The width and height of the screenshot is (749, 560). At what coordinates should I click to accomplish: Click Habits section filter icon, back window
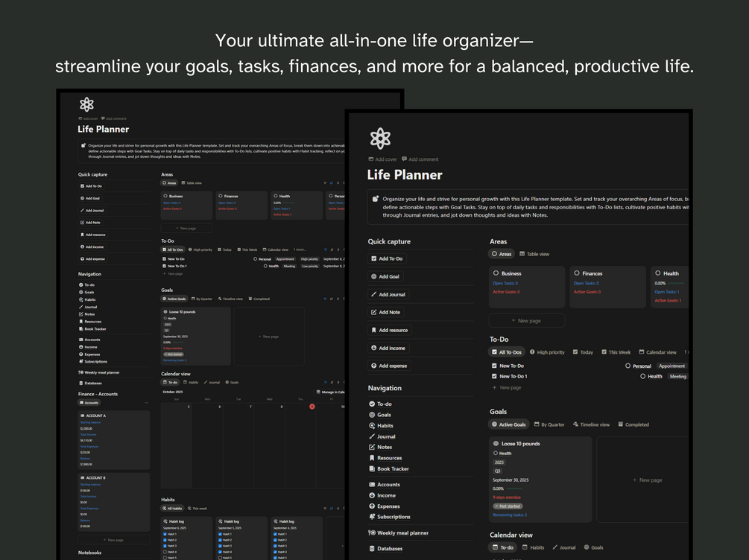click(325, 509)
